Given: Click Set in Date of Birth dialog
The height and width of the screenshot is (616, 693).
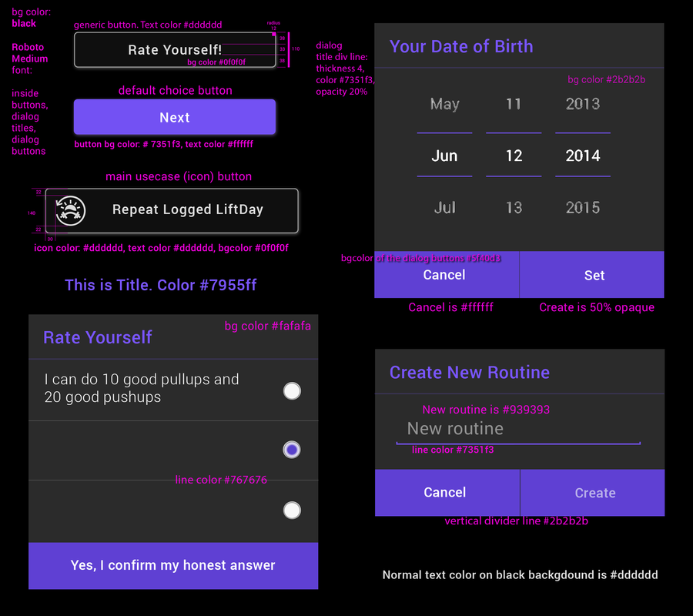Looking at the screenshot, I should 593,275.
